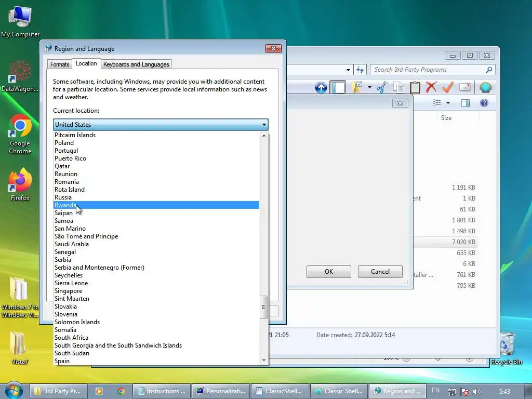Viewport: 532px width, 399px height.
Task: Open the Vista7 folder on desktop
Action: click(19, 348)
